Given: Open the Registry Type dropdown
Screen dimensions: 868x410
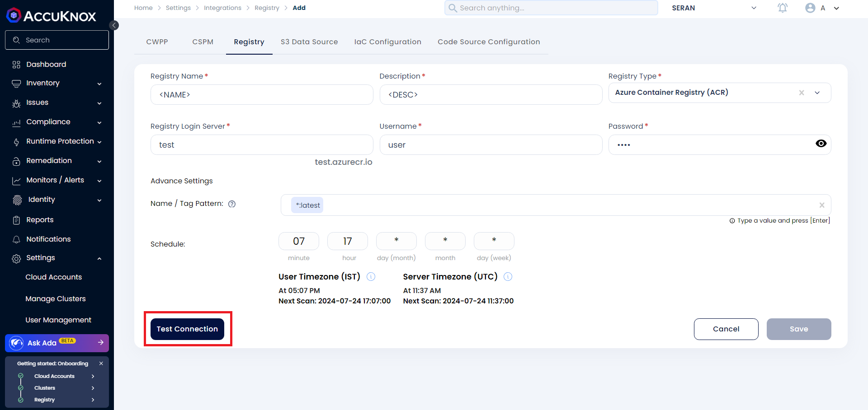Looking at the screenshot, I should (817, 93).
